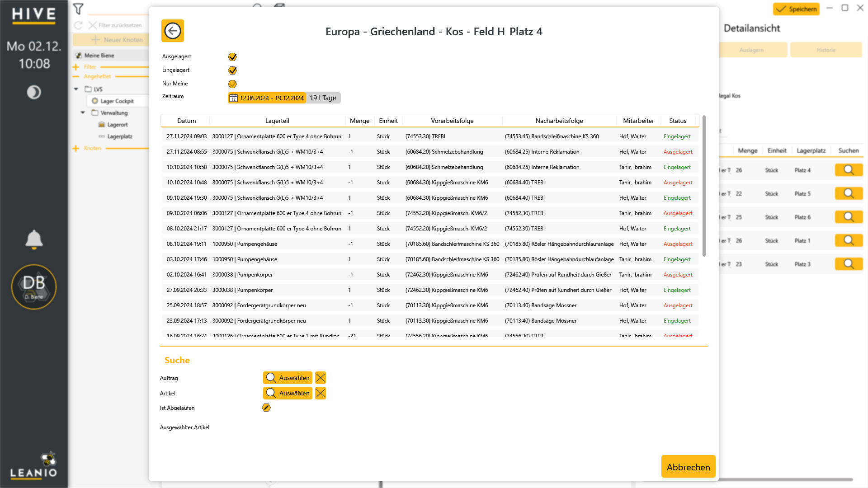Click the HIVE logo

click(34, 15)
